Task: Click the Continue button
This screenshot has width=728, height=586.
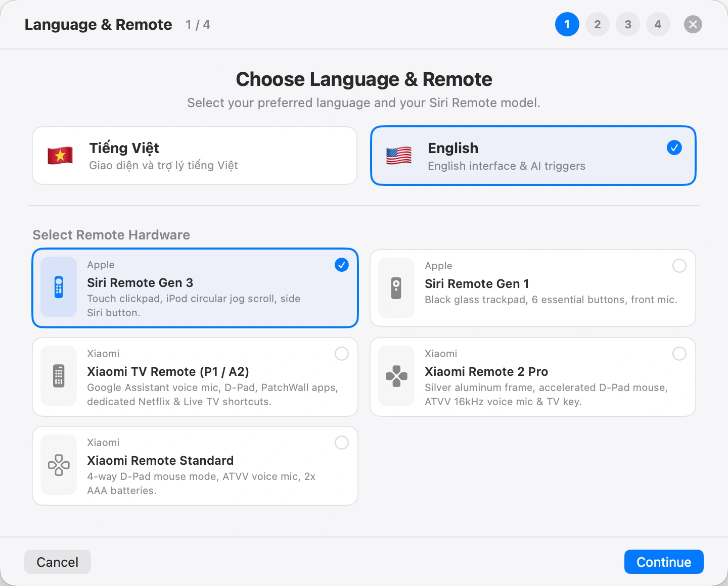Action: pos(664,562)
